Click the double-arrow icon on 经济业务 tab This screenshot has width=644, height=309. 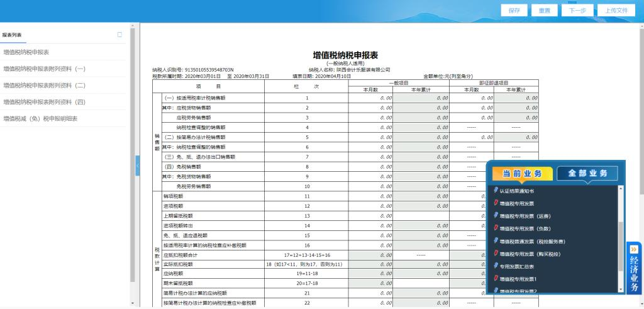coord(634,249)
